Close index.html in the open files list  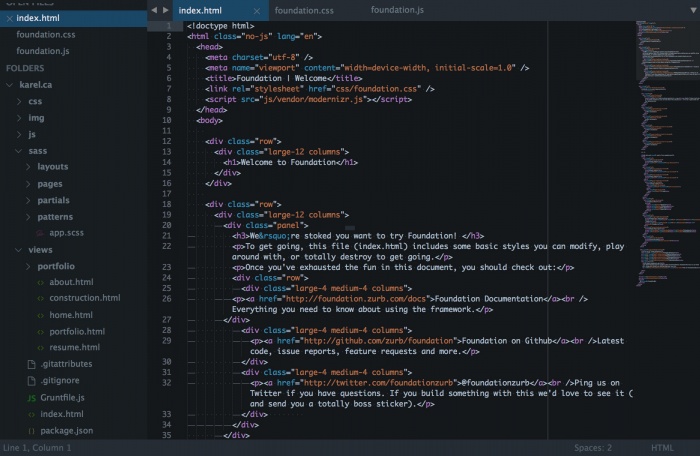[8, 19]
